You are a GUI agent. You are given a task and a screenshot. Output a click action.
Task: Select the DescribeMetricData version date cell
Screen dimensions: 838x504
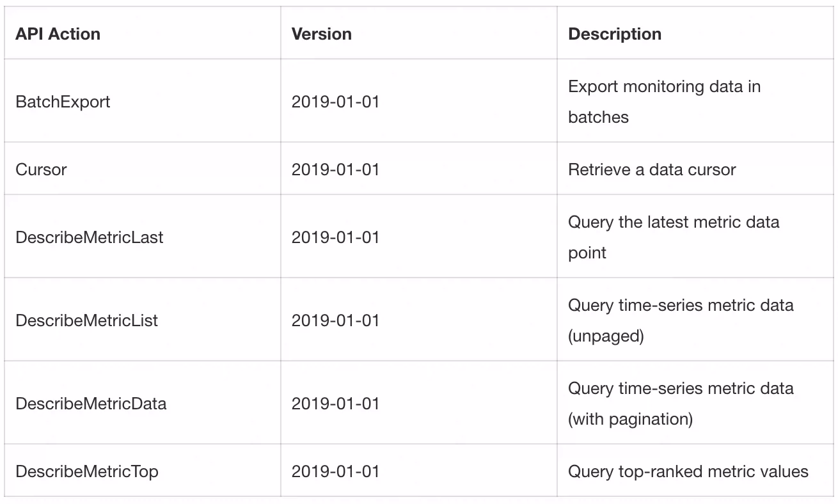coord(335,404)
